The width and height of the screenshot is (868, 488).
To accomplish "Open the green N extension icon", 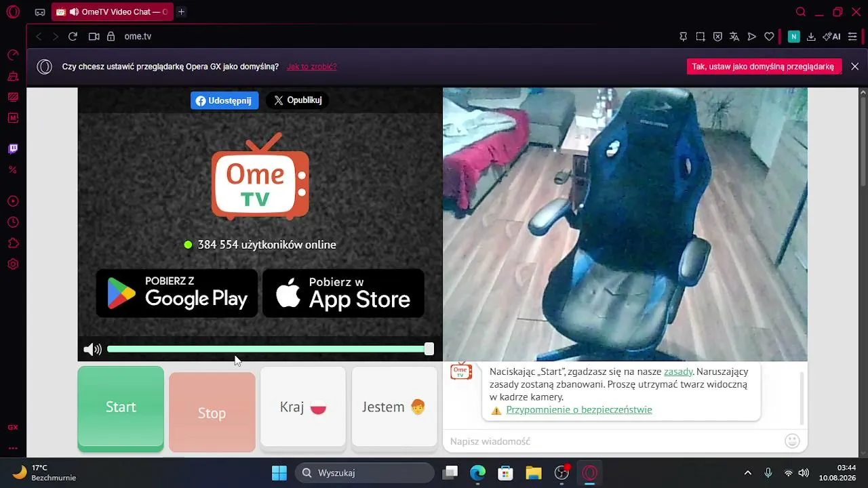I will tap(793, 37).
